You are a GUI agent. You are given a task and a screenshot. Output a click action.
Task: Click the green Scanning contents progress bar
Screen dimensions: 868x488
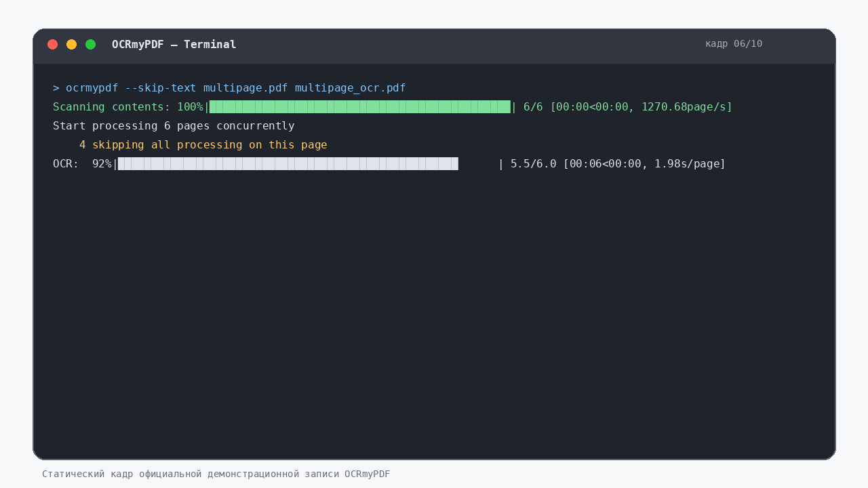point(359,107)
